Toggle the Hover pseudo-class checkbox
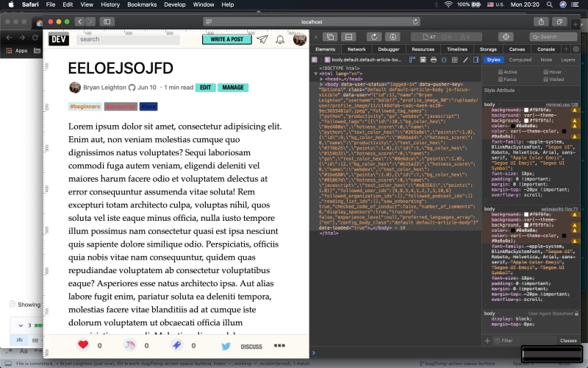 coord(545,71)
